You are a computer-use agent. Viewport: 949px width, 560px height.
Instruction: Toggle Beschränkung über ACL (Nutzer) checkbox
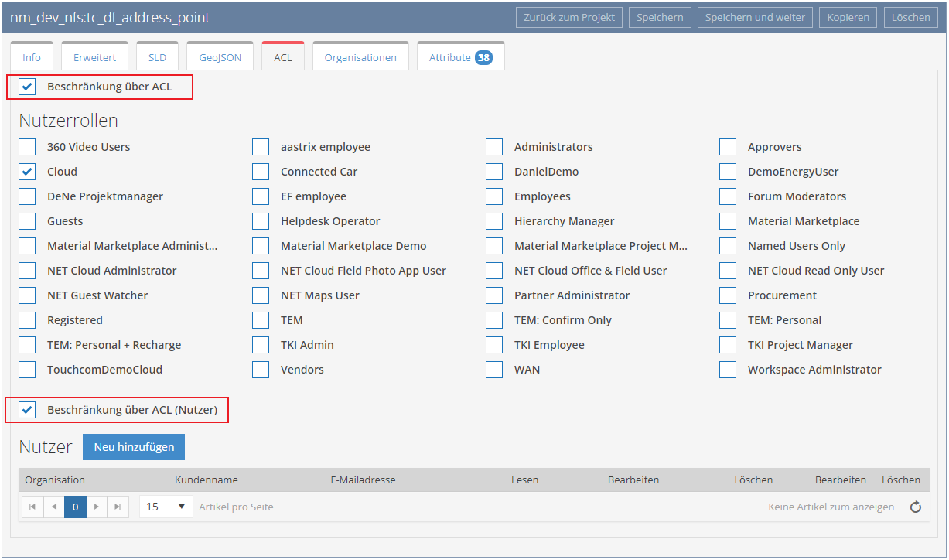coord(28,410)
